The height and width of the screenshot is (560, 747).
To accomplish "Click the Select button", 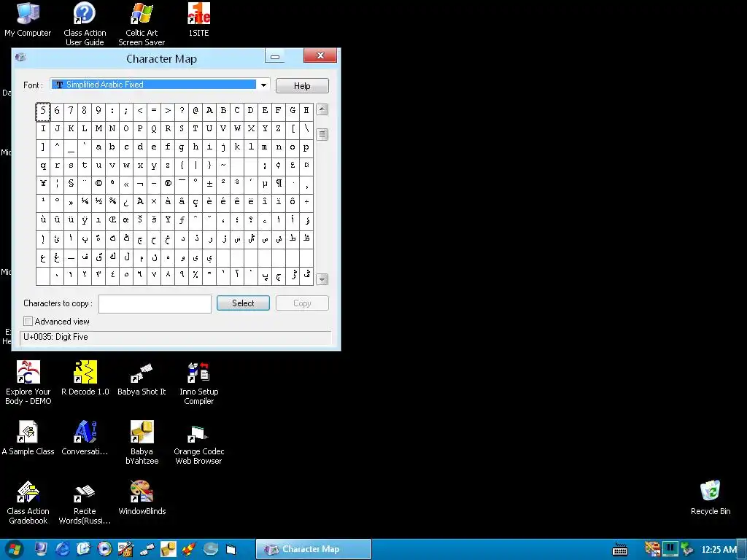I will 243,303.
